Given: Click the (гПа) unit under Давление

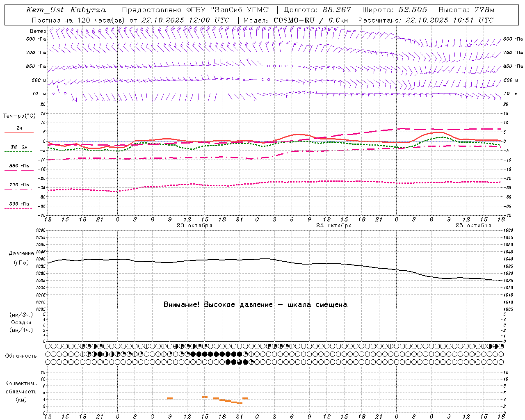Looking at the screenshot, I should click(x=21, y=263).
